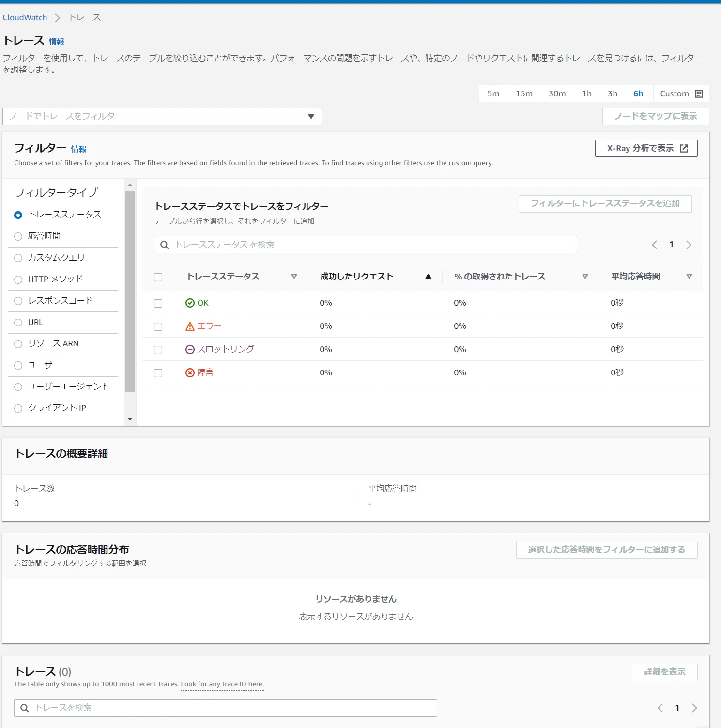721x728 pixels.
Task: Click the トレースステータス を検索 field
Action: tap(366, 245)
